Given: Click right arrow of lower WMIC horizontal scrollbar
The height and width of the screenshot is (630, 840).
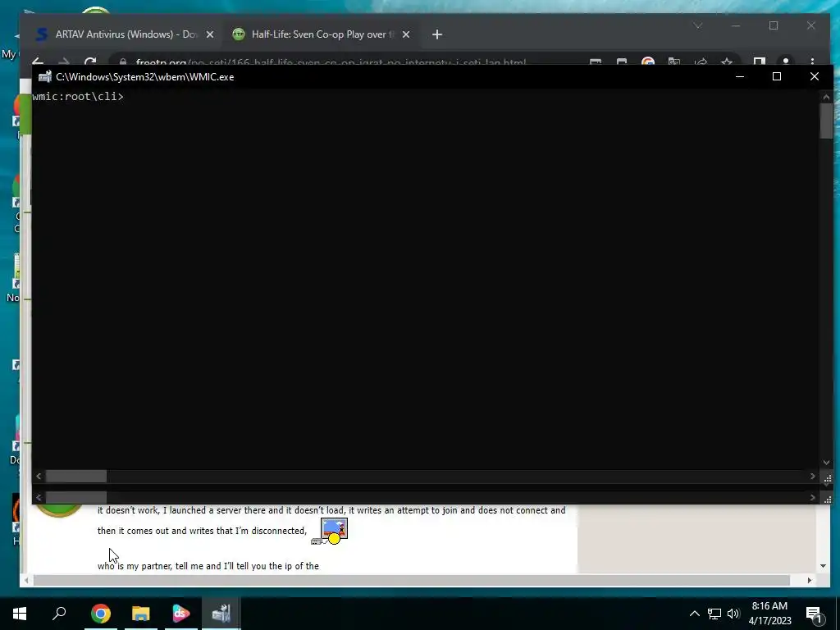Looking at the screenshot, I should (813, 498).
